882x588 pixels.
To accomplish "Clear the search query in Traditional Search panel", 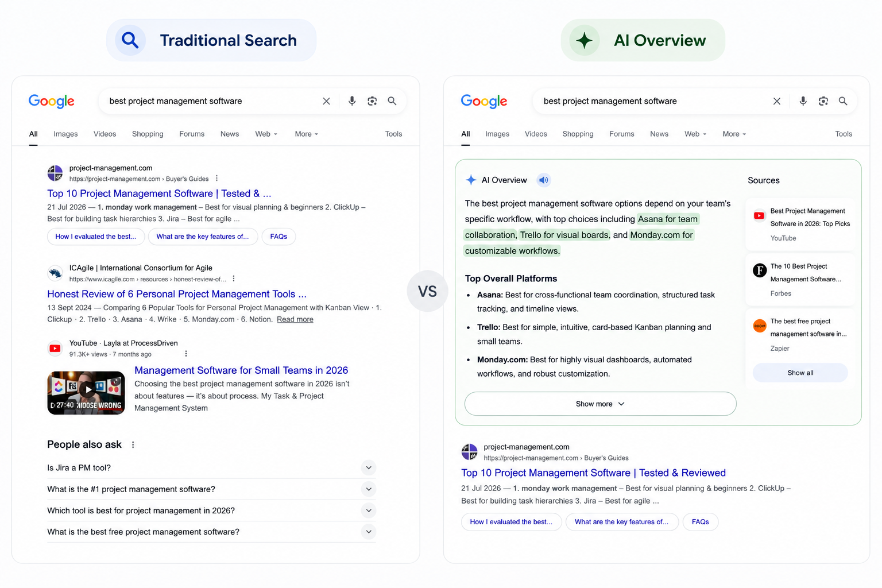I will (326, 101).
